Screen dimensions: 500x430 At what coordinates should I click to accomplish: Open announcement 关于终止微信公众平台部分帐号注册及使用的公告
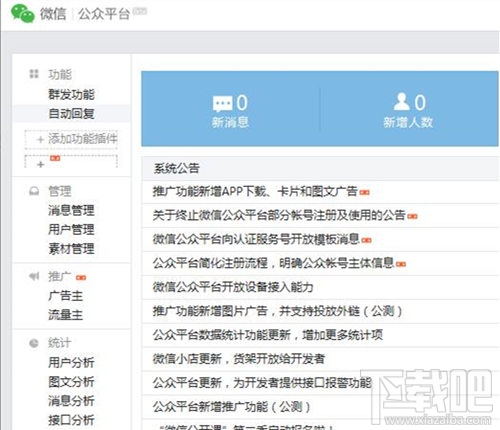(x=279, y=215)
